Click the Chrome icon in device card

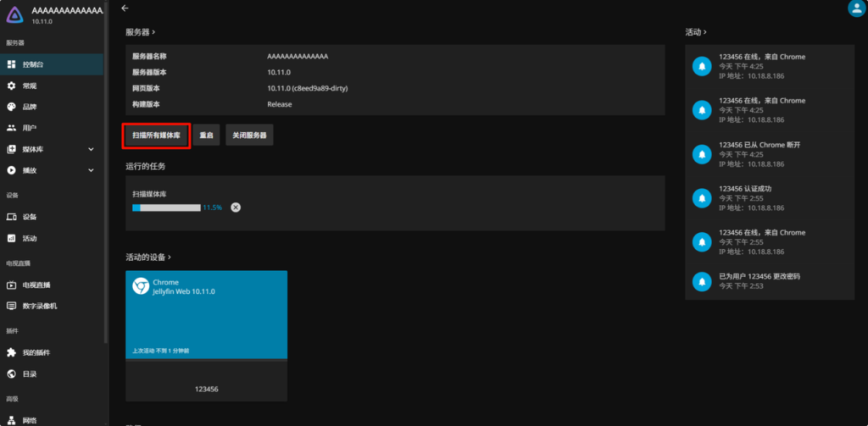(142, 287)
